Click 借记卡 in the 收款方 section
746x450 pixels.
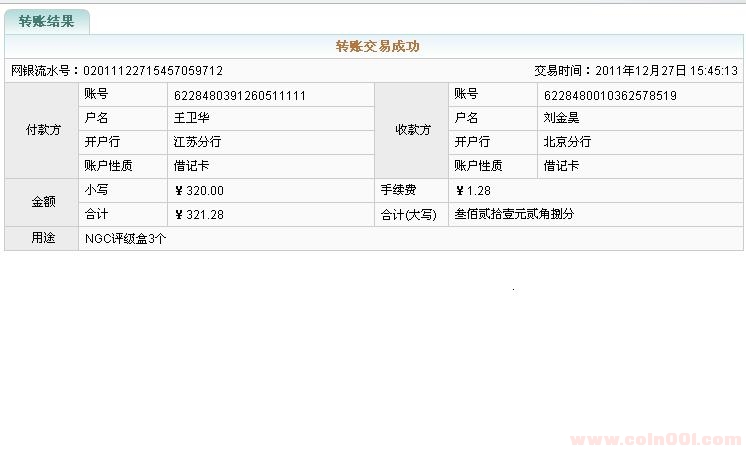click(x=561, y=166)
